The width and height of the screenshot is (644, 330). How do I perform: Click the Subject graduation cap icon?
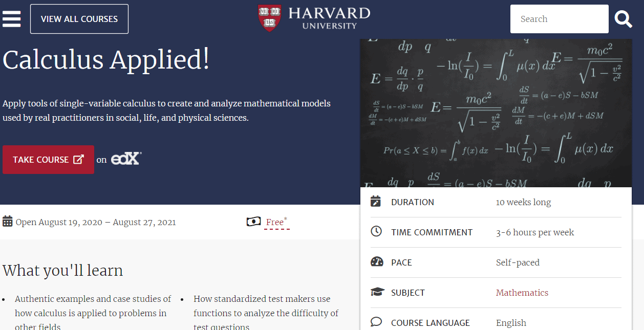tap(377, 292)
